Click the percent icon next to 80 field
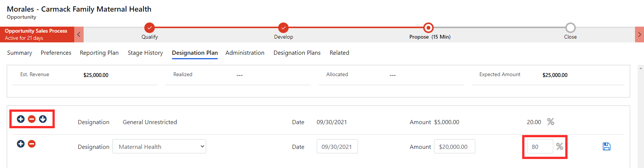 click(560, 147)
